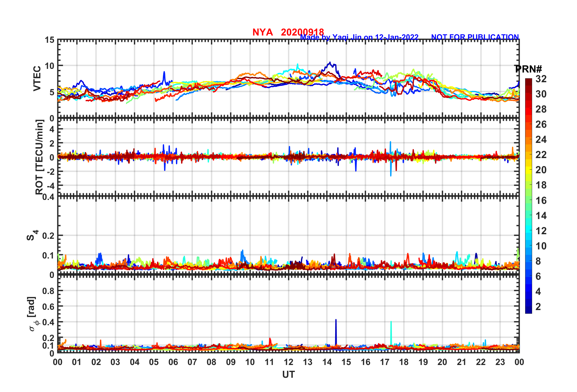The image size is (577, 392).
Task: Click colorbar tick label '4'
Action: point(538,292)
